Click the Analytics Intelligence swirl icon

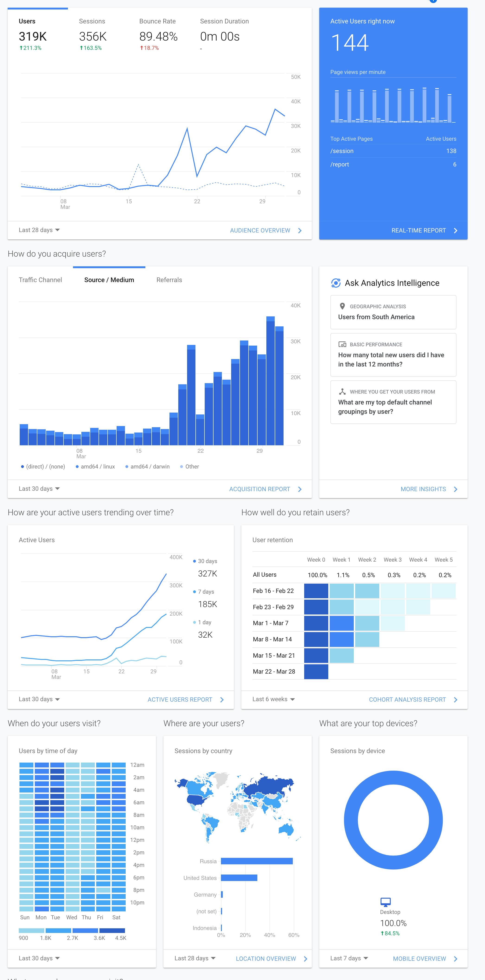(335, 283)
